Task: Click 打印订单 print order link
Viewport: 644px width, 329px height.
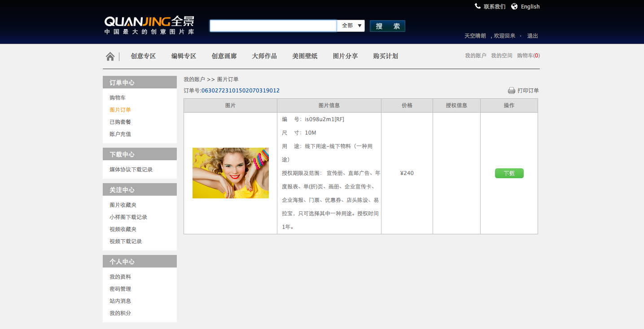Action: click(528, 91)
